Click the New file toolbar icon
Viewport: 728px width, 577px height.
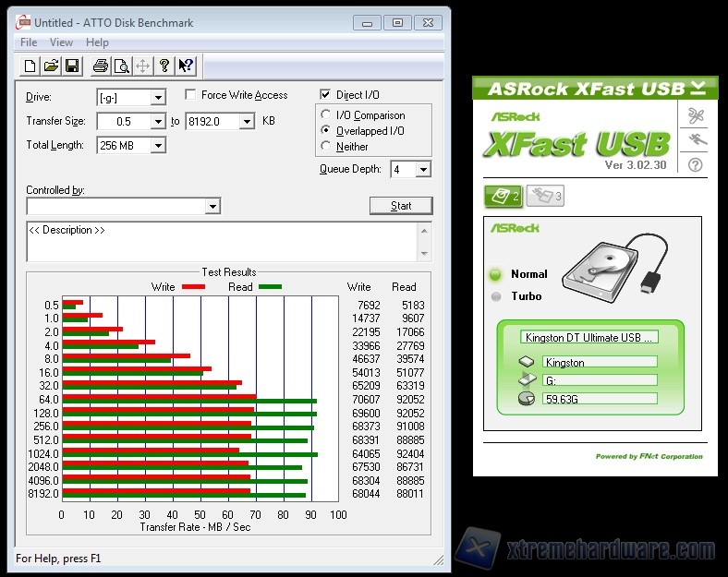[x=30, y=66]
